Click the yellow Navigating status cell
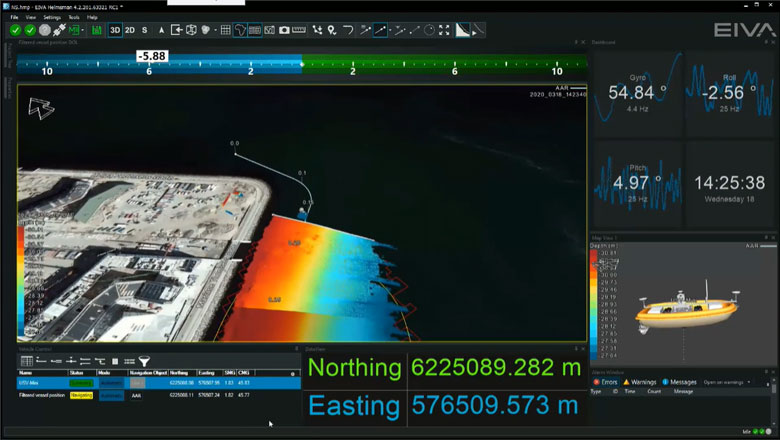The width and height of the screenshot is (780, 440). coord(81,395)
